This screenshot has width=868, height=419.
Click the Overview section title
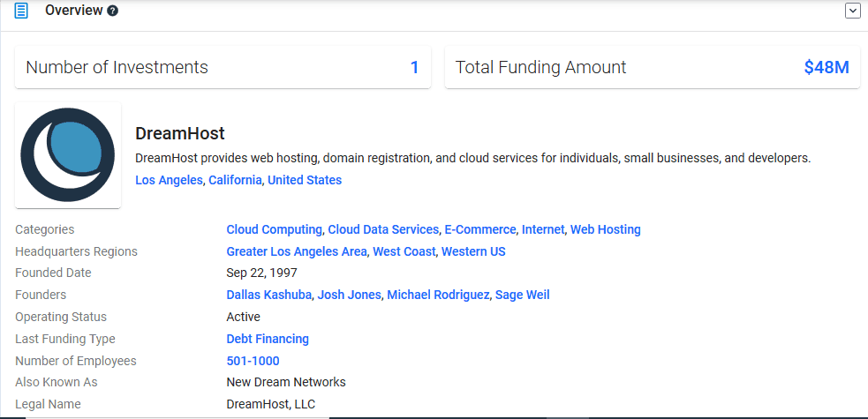[73, 11]
